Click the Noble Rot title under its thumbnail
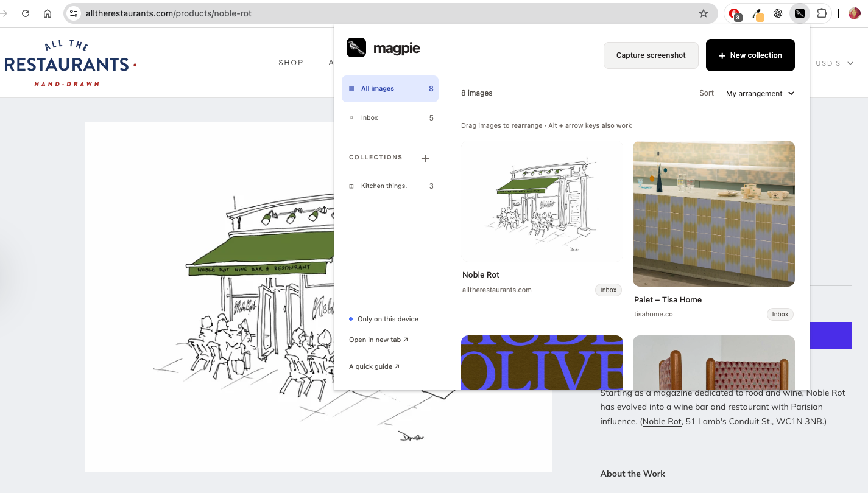Viewport: 868px width, 493px height. pyautogui.click(x=481, y=275)
